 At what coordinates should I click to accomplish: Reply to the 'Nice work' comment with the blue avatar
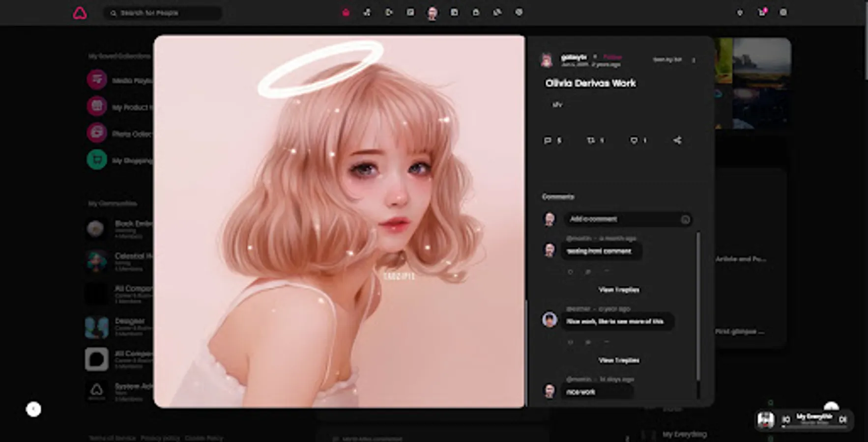[588, 342]
